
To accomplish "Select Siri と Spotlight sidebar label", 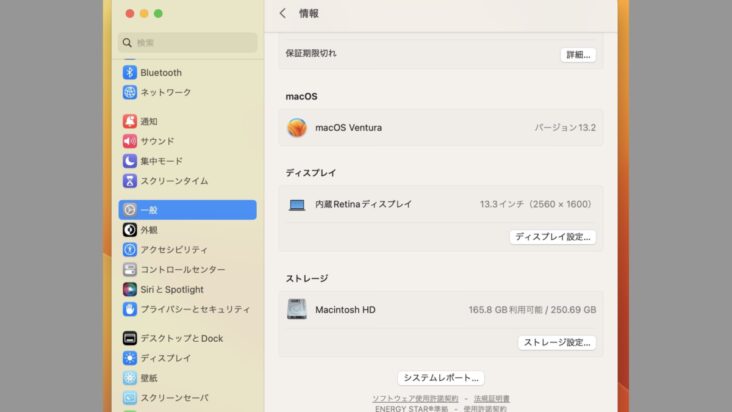I will coord(172,289).
